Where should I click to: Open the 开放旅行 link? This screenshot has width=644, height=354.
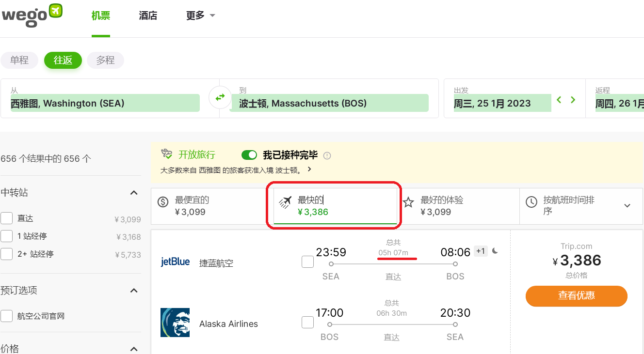tap(196, 155)
